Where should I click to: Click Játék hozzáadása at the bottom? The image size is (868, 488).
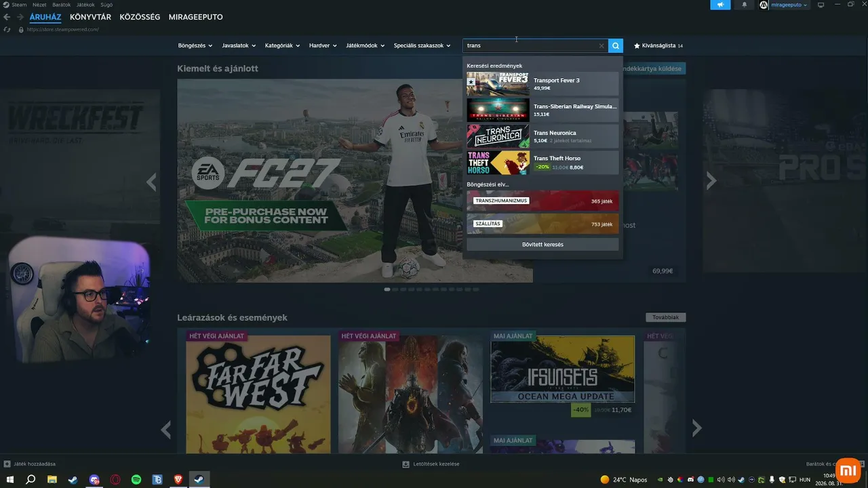pyautogui.click(x=35, y=464)
